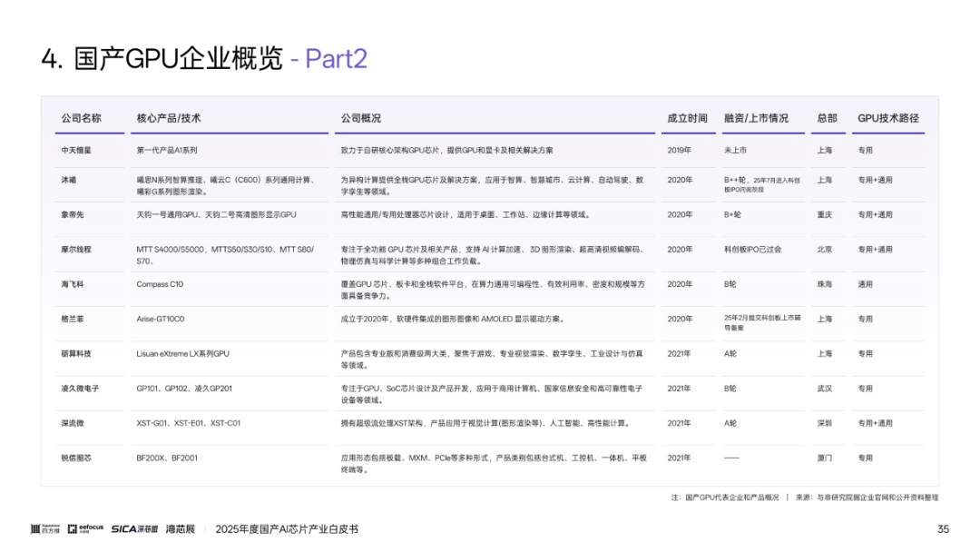Select company name 砺算科技
This screenshot has height=552, width=980.
pos(76,354)
